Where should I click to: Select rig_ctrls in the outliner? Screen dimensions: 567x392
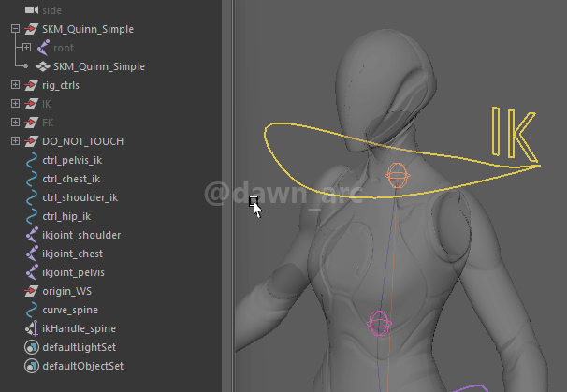point(61,86)
